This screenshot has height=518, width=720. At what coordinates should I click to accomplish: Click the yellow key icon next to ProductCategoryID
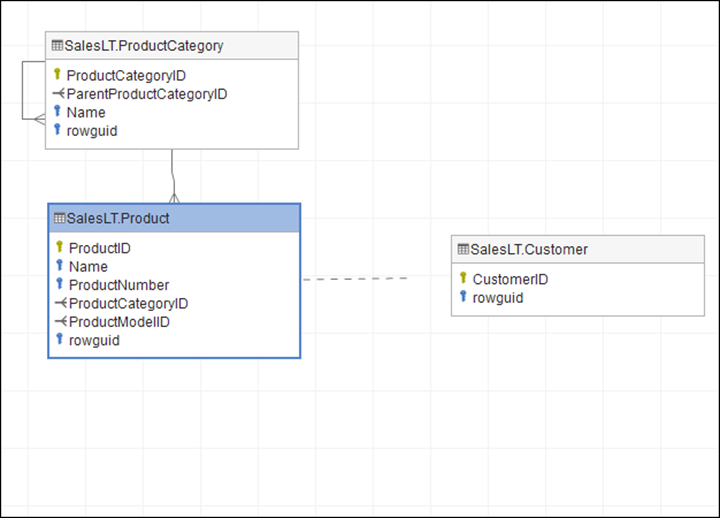57,75
